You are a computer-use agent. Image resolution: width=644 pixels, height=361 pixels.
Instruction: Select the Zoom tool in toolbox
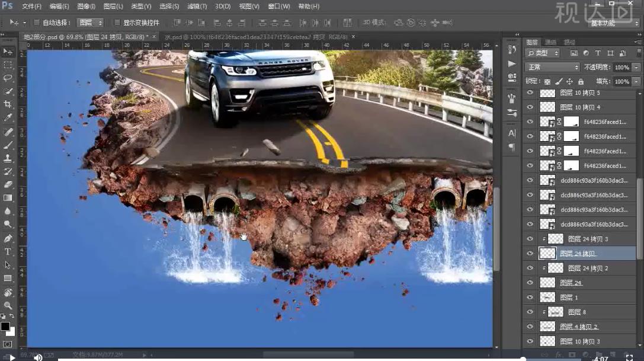coord(8,305)
